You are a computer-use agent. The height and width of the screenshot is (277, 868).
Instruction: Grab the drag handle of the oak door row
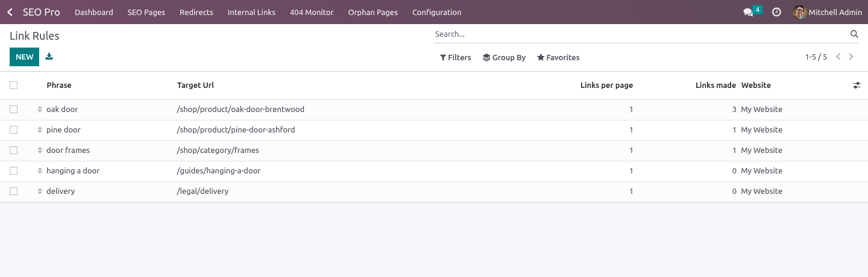[x=40, y=110]
